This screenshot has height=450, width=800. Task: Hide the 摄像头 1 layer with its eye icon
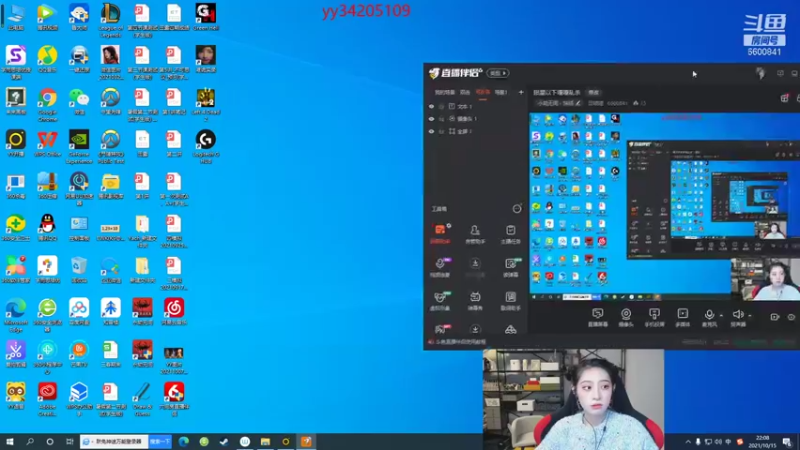[x=432, y=119]
